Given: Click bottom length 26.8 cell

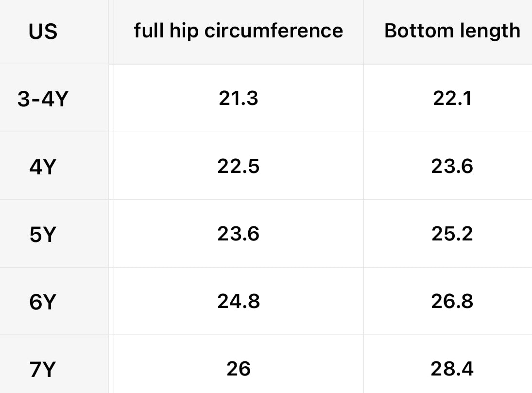Looking at the screenshot, I should [452, 302].
